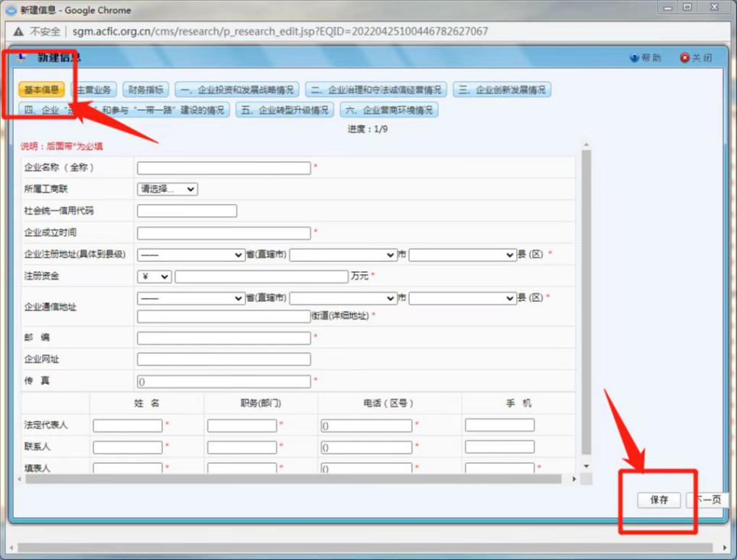The height and width of the screenshot is (560, 737).
Task: Select the 三、企业创新发展情况 tab
Action: coord(502,90)
